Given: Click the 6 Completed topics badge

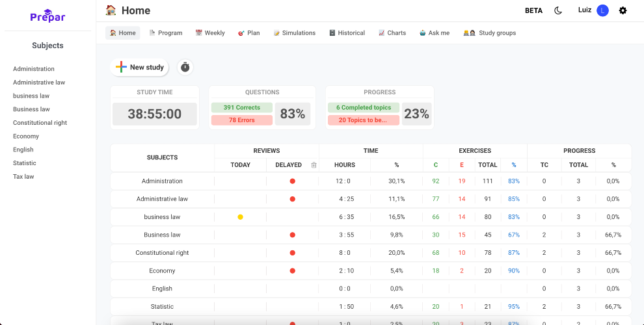Looking at the screenshot, I should tap(364, 107).
